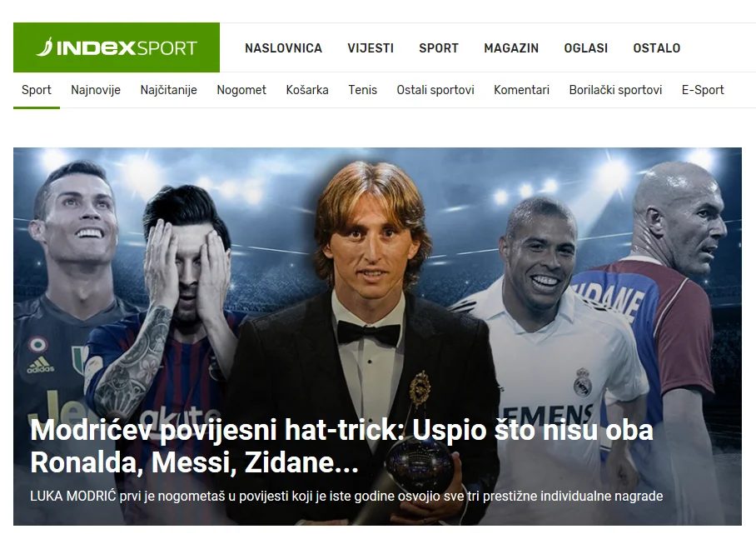Screen dimensions: 756x534
Task: Select the active Sport sub-tab
Action: [x=37, y=90]
